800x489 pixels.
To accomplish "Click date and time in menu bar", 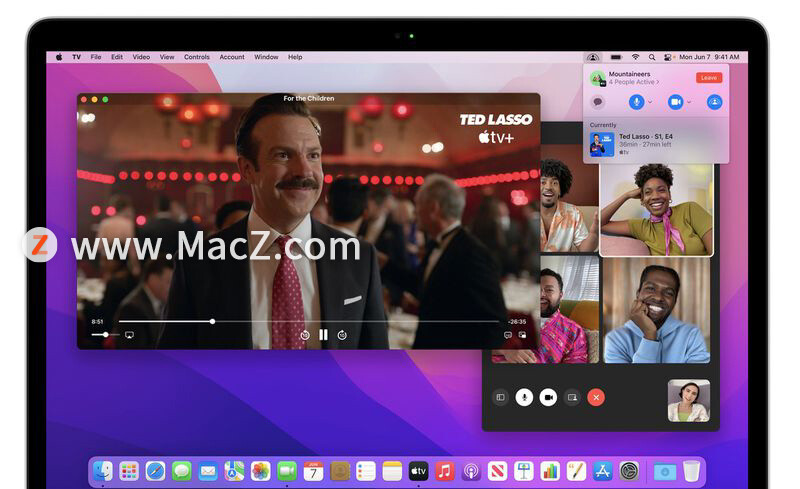I will coord(709,57).
